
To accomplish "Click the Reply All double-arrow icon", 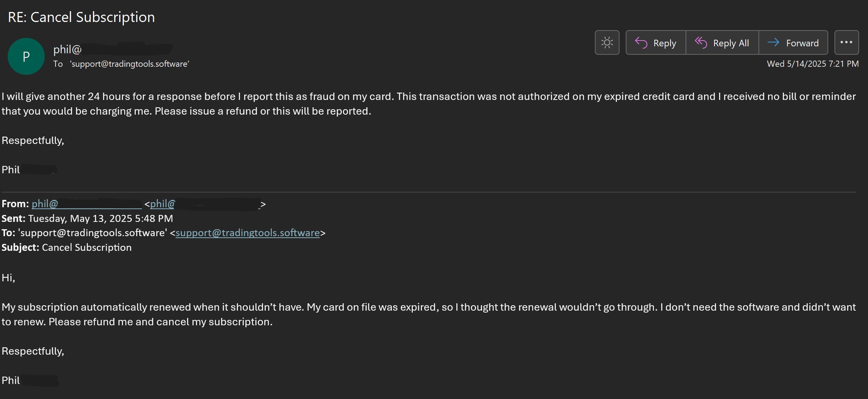I will click(701, 42).
